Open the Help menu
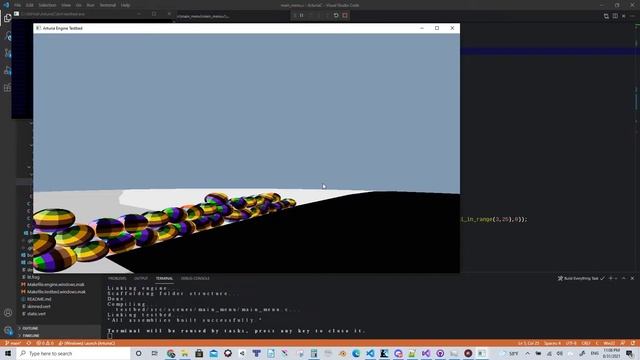 click(126, 5)
